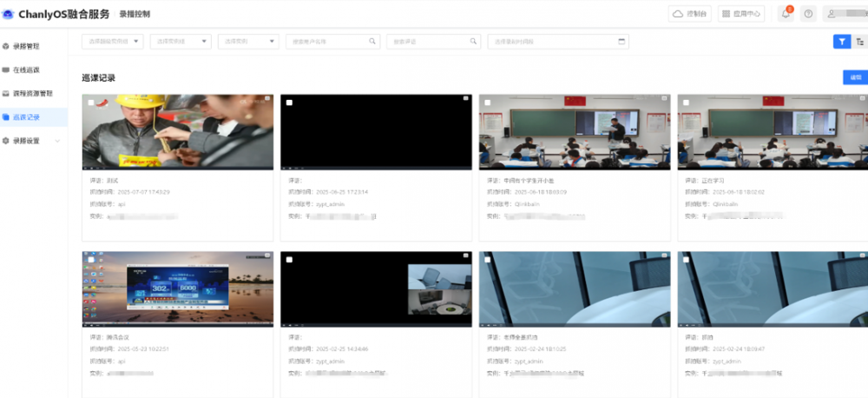The height and width of the screenshot is (398, 868).
Task: Click the ChanlyOS logo icon
Action: [8, 14]
